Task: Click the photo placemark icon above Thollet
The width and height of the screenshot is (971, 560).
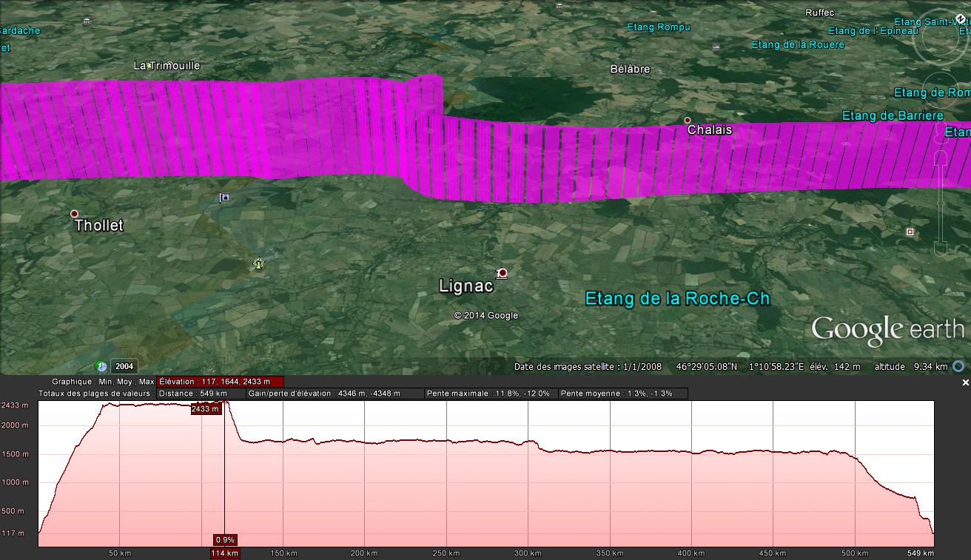Action: (224, 198)
